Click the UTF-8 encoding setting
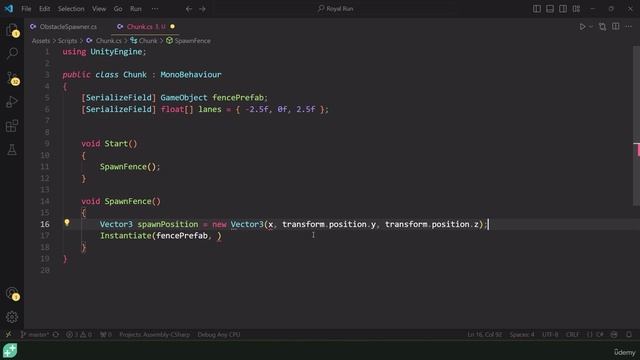The image size is (640, 360). click(550, 334)
